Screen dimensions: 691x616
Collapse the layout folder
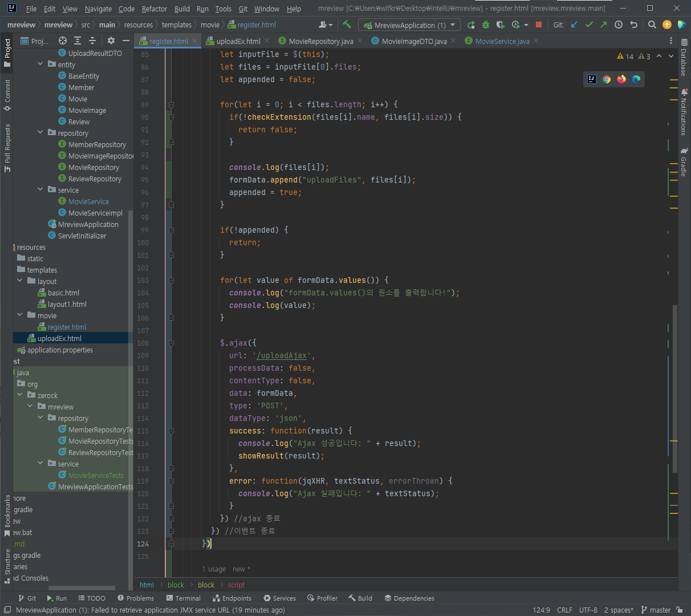tap(19, 281)
